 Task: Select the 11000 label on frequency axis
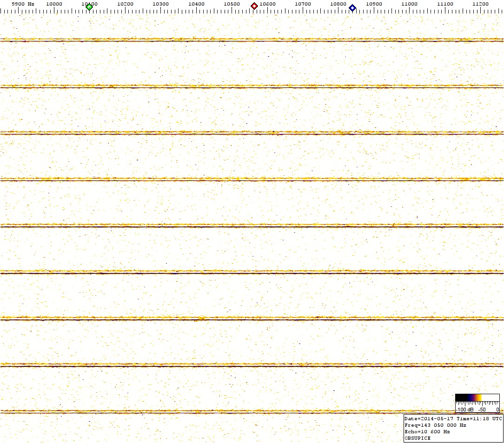coord(409,4)
